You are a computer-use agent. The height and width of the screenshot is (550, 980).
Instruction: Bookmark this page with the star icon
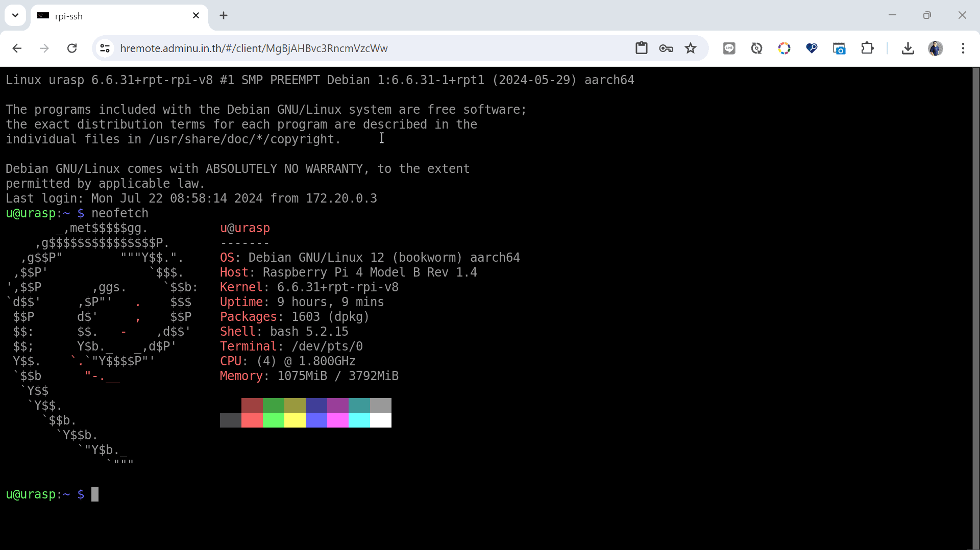coord(691,48)
